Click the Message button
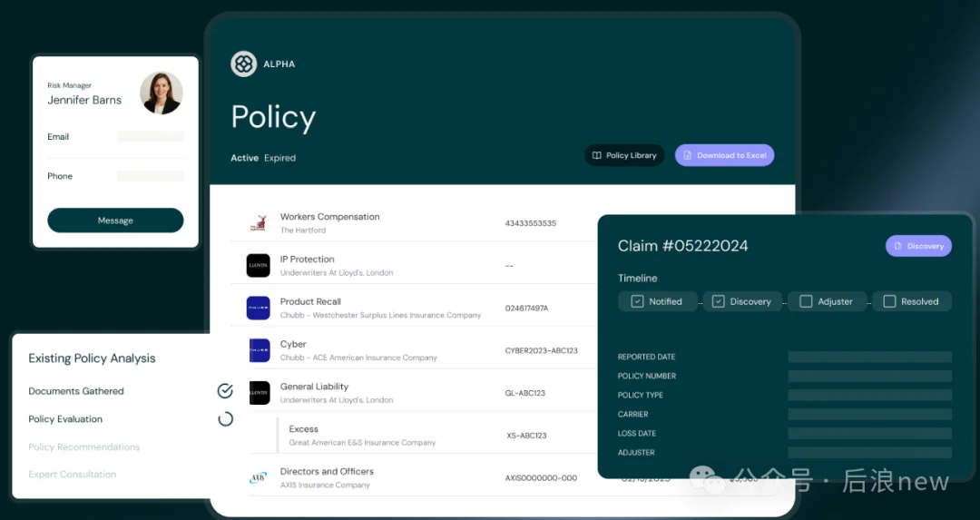Image resolution: width=980 pixels, height=520 pixels. [115, 220]
